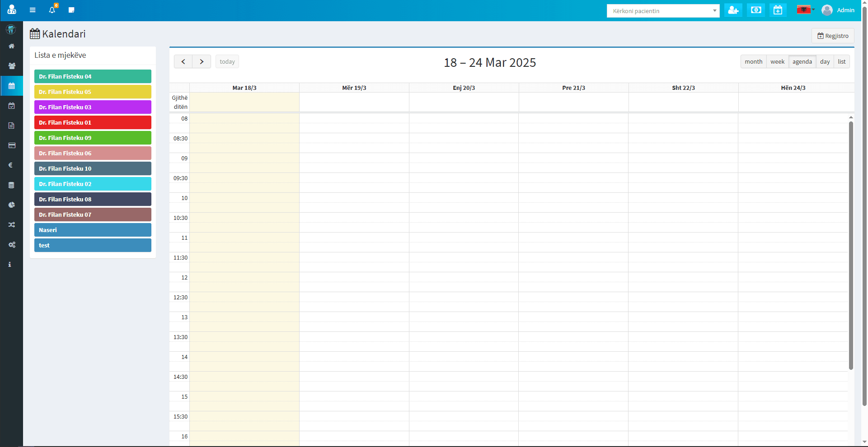Viewport: 868px width, 447px height.
Task: Open the info icon in sidebar
Action: (10, 265)
